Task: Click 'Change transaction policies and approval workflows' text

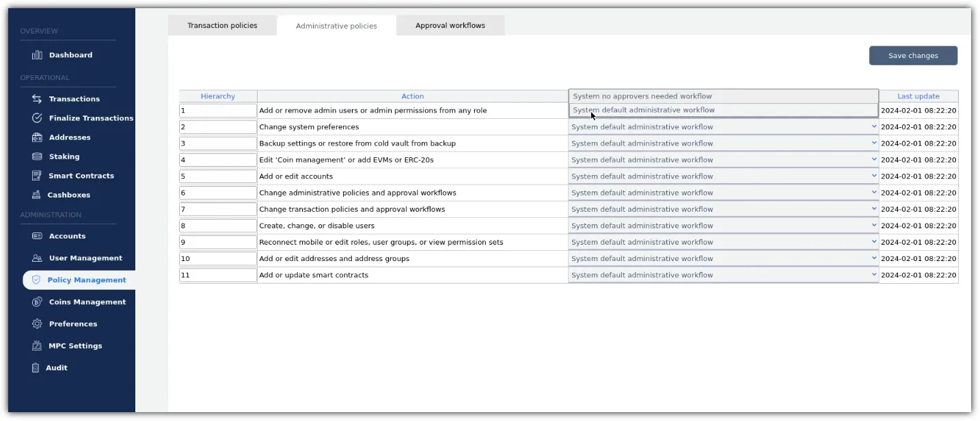Action: [x=352, y=209]
